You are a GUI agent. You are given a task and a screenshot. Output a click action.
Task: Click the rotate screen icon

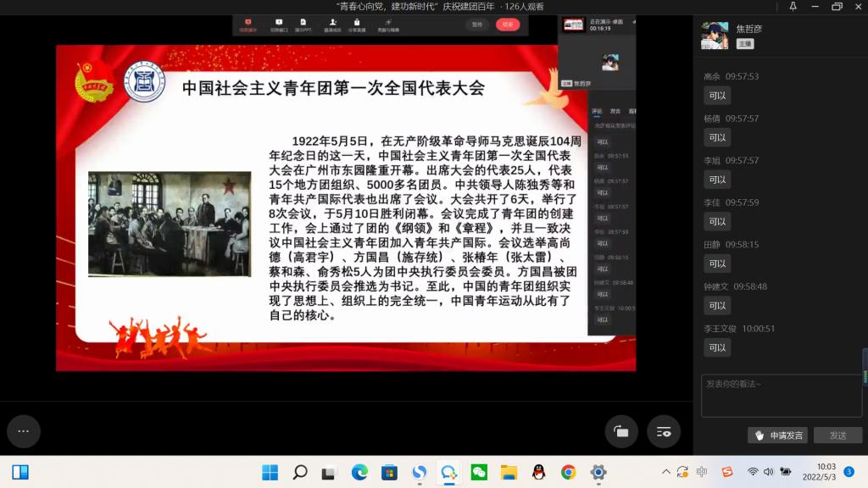coord(621,431)
